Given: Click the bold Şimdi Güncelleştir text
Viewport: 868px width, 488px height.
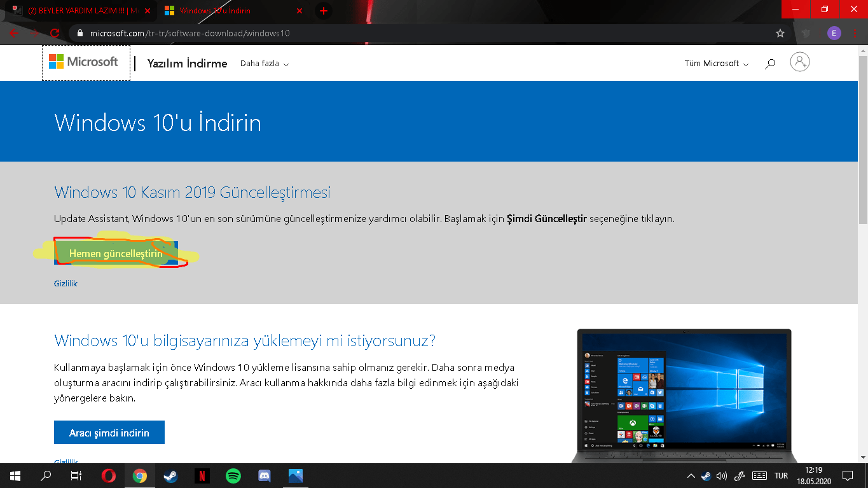Looking at the screenshot, I should (x=546, y=218).
